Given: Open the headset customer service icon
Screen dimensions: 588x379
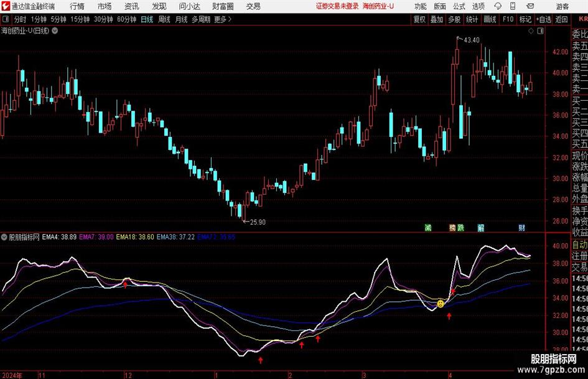Looking at the screenshot, I should [x=498, y=6].
